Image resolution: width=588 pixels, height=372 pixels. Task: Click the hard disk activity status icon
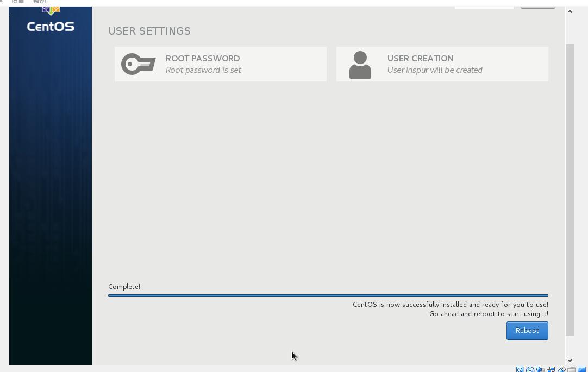(520, 370)
